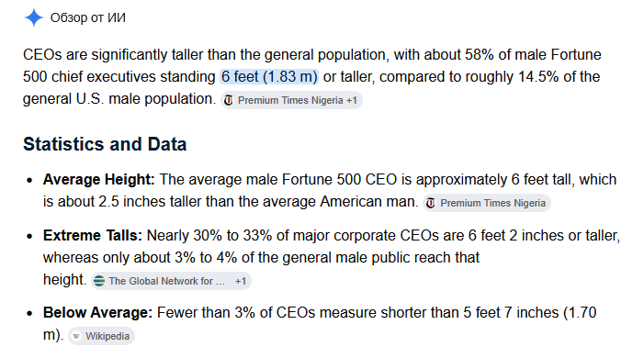Open the "The Global Network for ..." source chip
Image resolution: width=644 pixels, height=358 pixels.
(166, 281)
